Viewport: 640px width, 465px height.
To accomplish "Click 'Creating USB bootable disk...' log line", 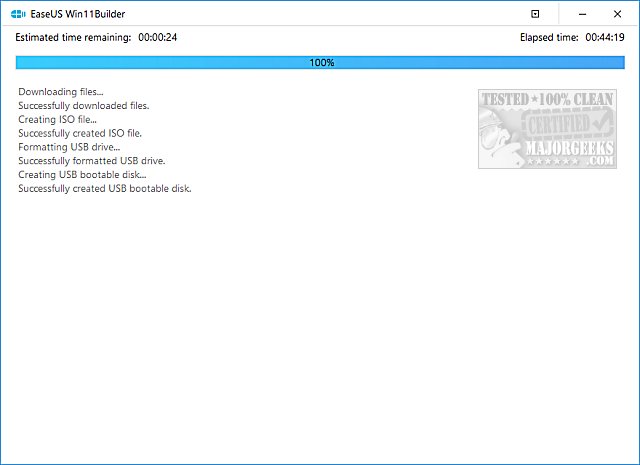I will [82, 175].
